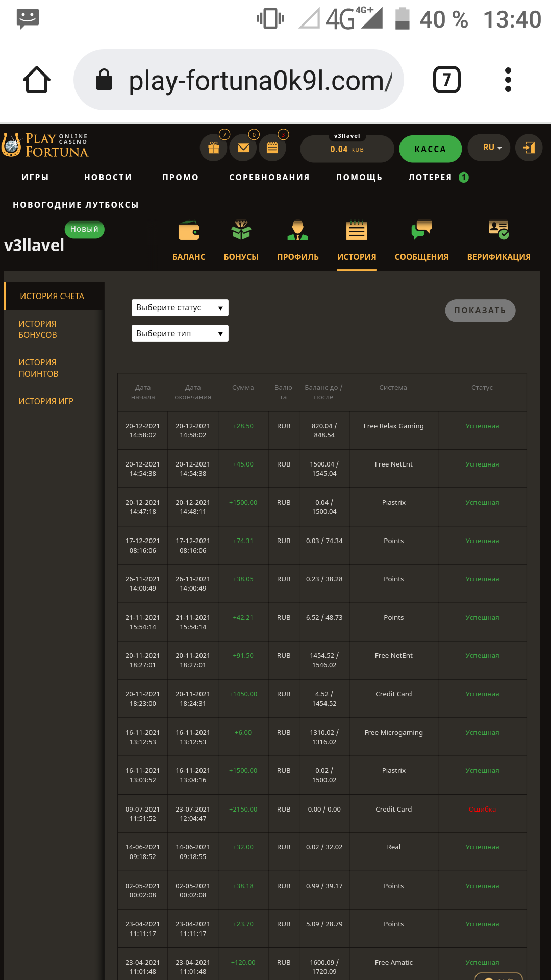This screenshot has width=551, height=980.
Task: Open the Игры menu
Action: 35,177
